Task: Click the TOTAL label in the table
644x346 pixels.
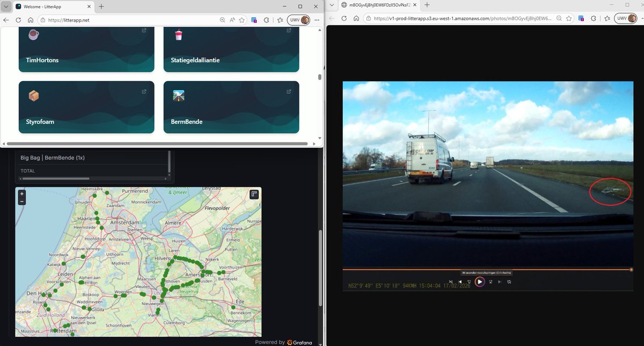Action: 28,171
